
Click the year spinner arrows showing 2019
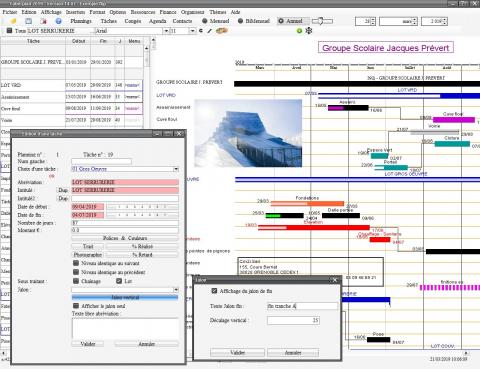tap(445, 21)
